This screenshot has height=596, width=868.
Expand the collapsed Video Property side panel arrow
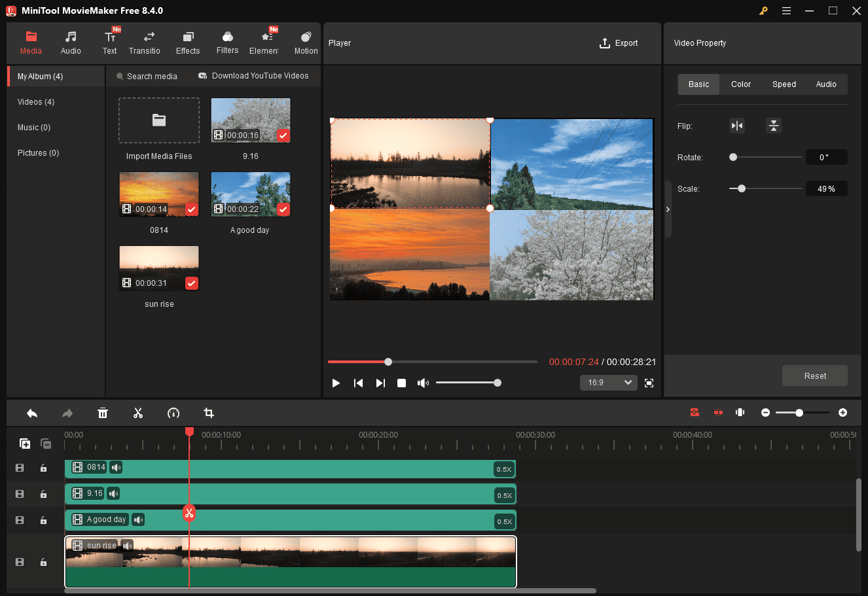(668, 209)
